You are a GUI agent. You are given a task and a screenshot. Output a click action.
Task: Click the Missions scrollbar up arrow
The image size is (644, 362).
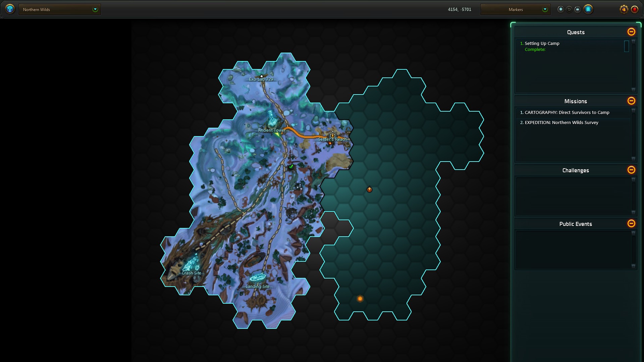point(633,110)
